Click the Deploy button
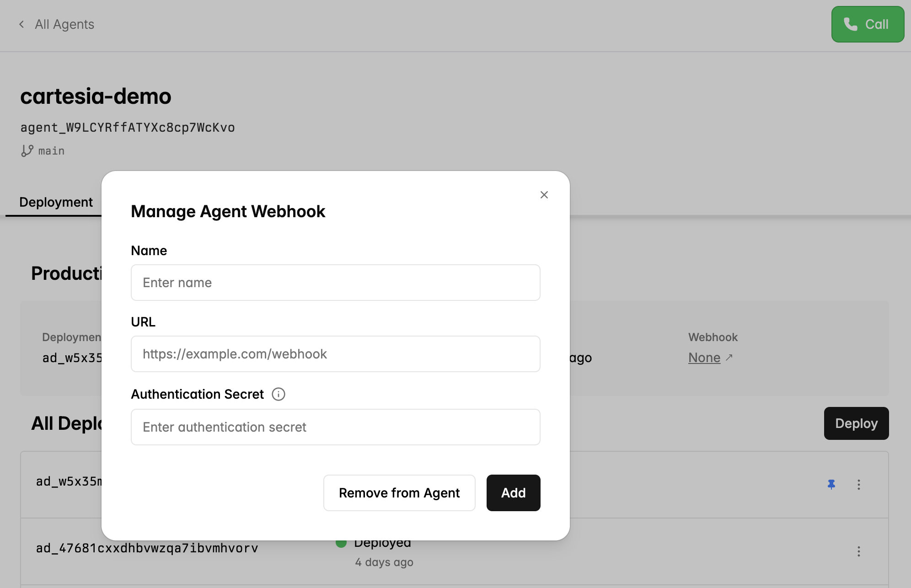 pyautogui.click(x=856, y=423)
